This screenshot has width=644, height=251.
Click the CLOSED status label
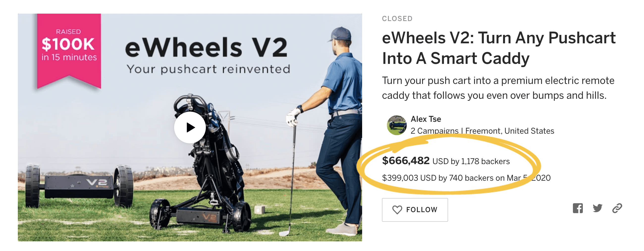point(397,19)
